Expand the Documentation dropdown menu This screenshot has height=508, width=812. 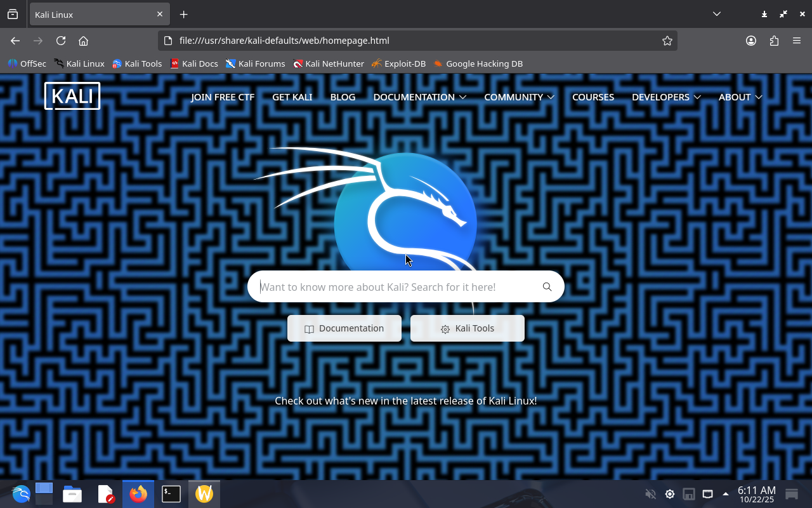pyautogui.click(x=419, y=97)
